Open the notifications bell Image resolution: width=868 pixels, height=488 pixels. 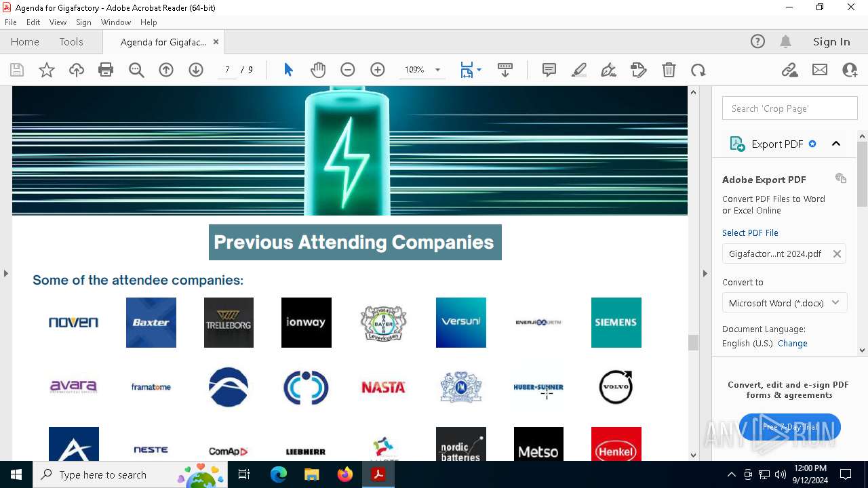pos(786,41)
